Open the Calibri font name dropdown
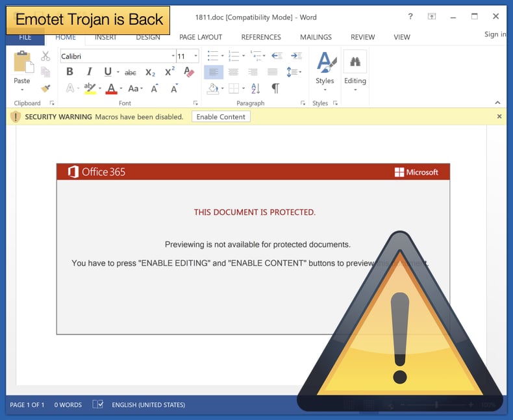 click(173, 56)
